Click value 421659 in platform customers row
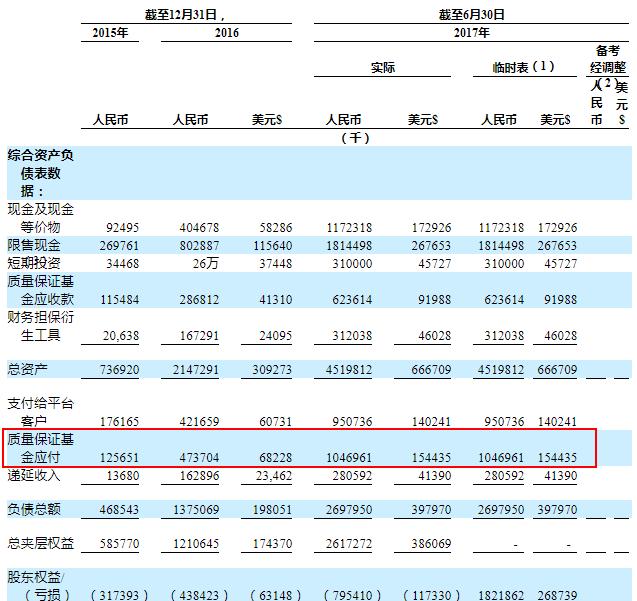Screen dimensions: 637x601 point(199,421)
